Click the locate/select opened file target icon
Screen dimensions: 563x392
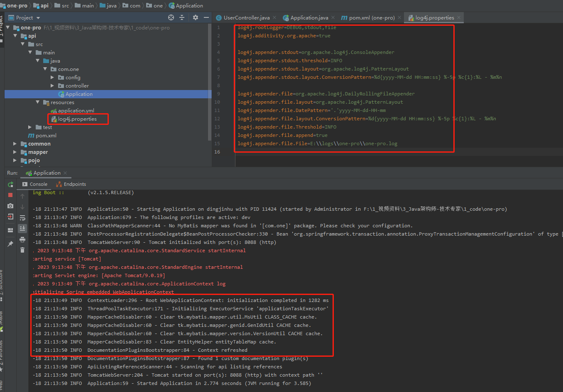171,17
